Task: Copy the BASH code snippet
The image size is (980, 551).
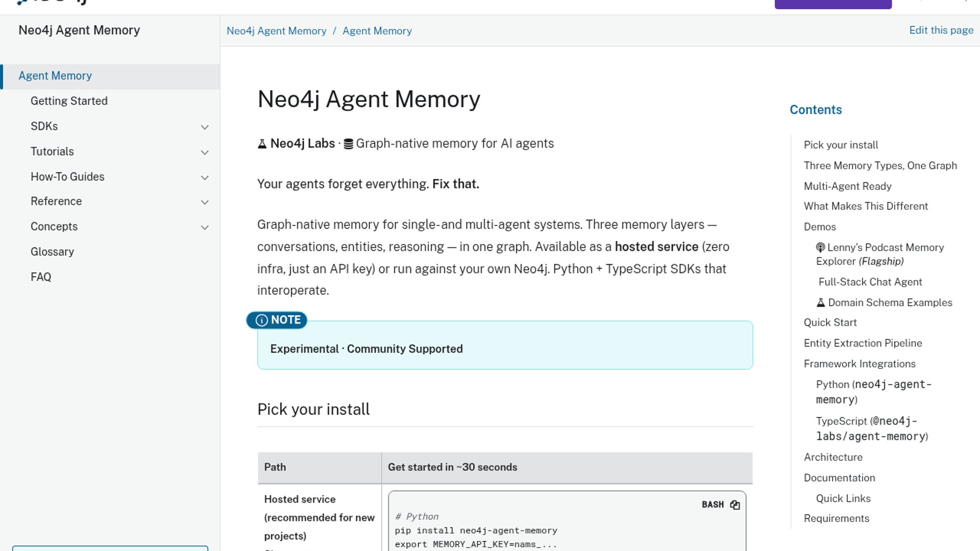Action: point(734,505)
